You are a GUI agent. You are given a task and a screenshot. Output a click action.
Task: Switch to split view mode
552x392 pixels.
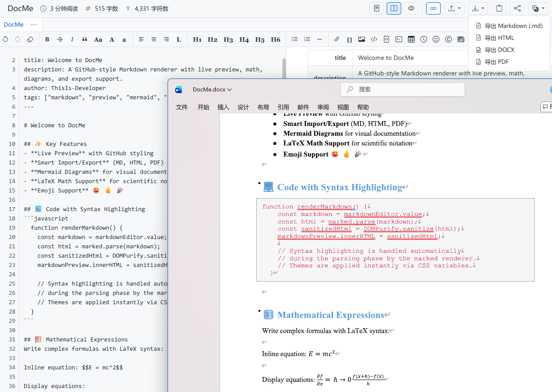[x=394, y=8]
